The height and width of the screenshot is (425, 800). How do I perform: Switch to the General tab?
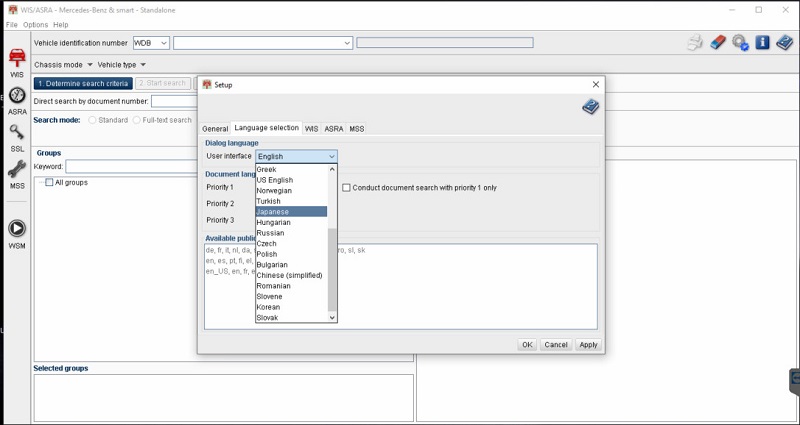(215, 129)
